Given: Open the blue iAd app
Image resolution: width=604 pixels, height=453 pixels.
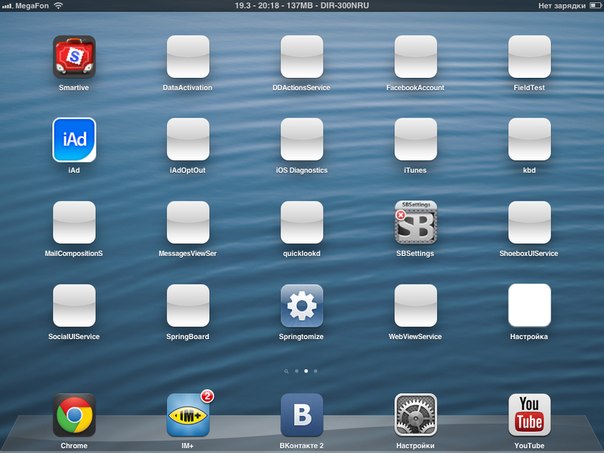Looking at the screenshot, I should [74, 139].
